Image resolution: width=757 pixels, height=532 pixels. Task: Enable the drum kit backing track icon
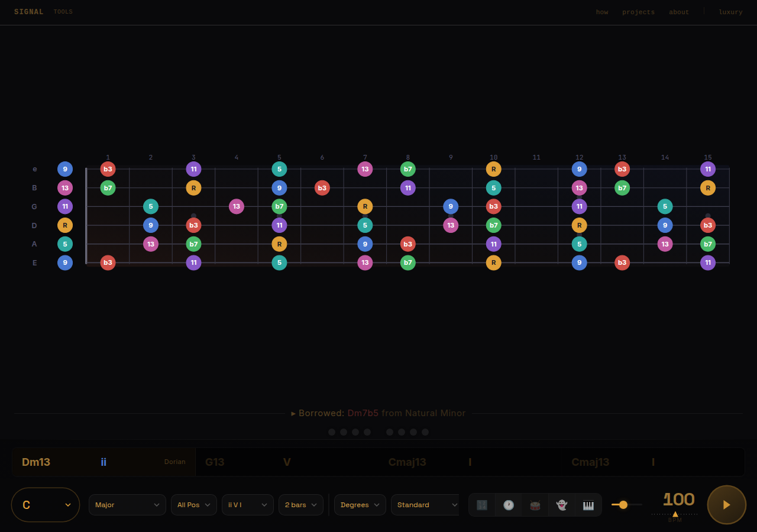coord(535,505)
